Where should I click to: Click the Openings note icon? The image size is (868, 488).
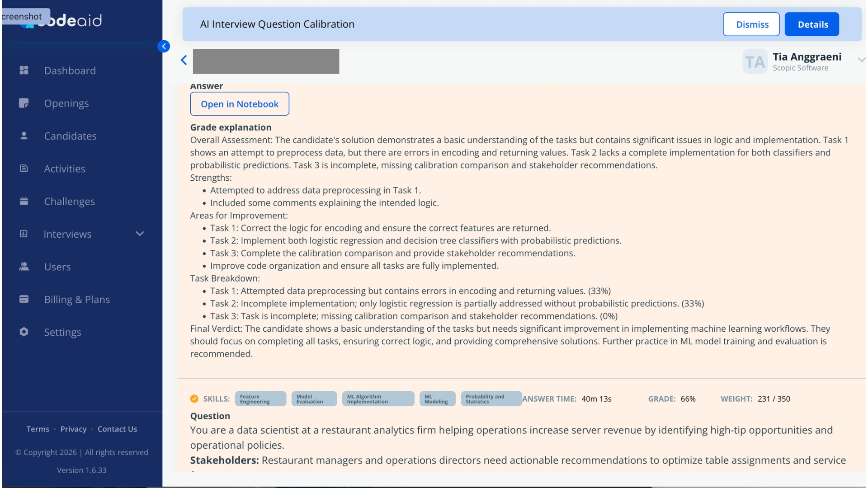coord(24,103)
